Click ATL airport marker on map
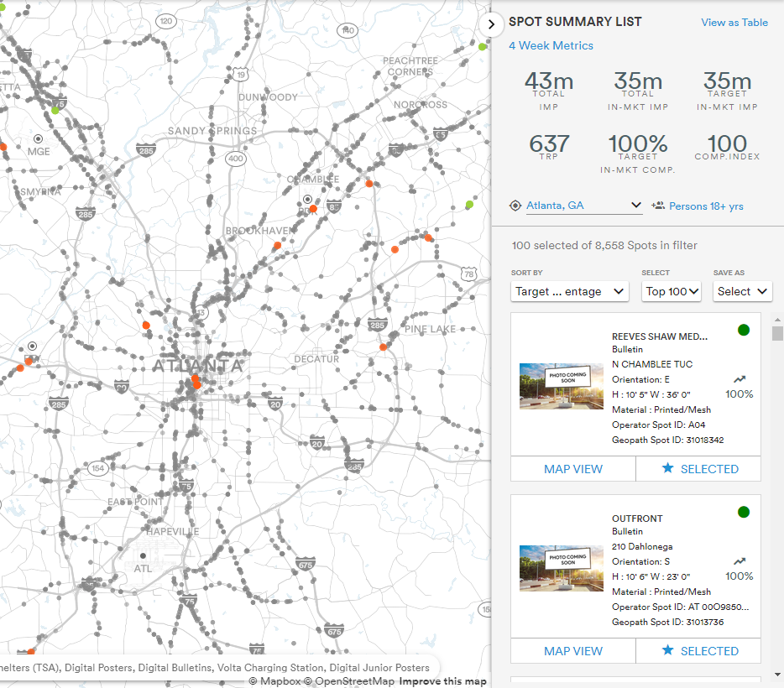The image size is (784, 688). (143, 555)
